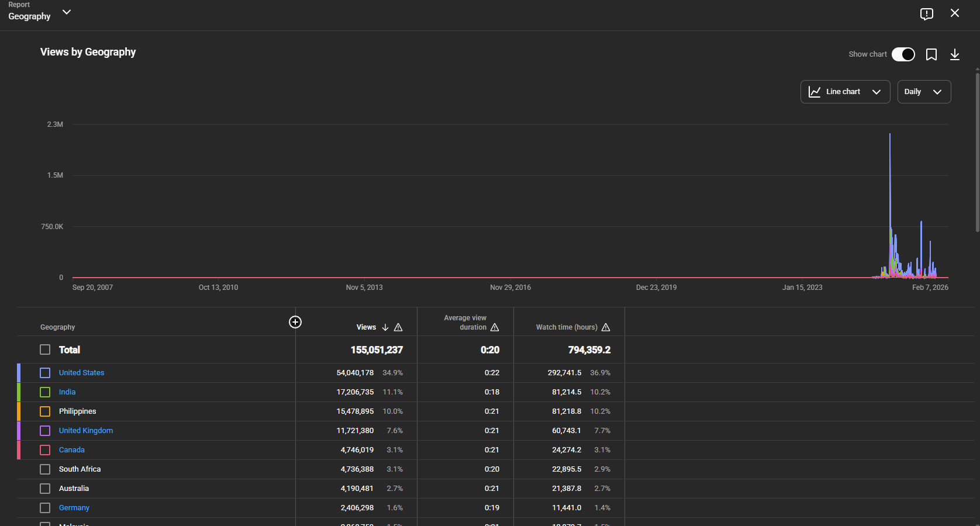Screen dimensions: 980x526
Task: Open the Line chart type dropdown
Action: pyautogui.click(x=845, y=92)
